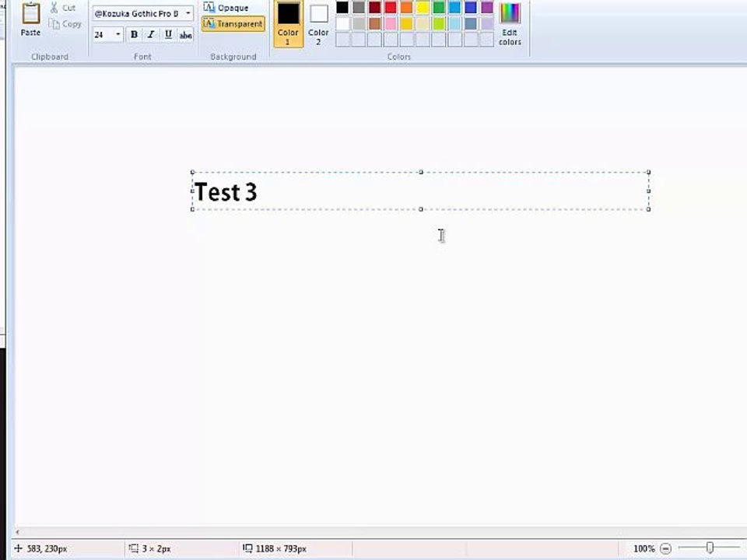This screenshot has height=560, width=747.
Task: Click the zoom out minus button
Action: [x=666, y=548]
